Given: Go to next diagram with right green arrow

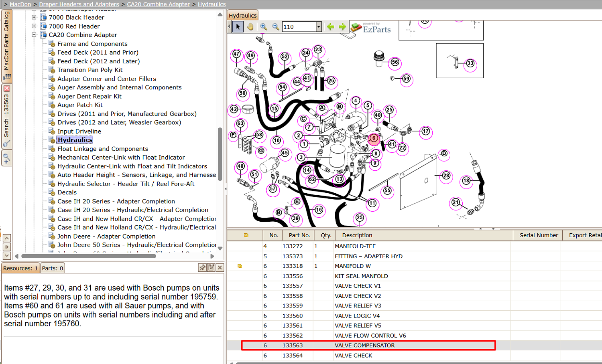Looking at the screenshot, I should pyautogui.click(x=342, y=27).
